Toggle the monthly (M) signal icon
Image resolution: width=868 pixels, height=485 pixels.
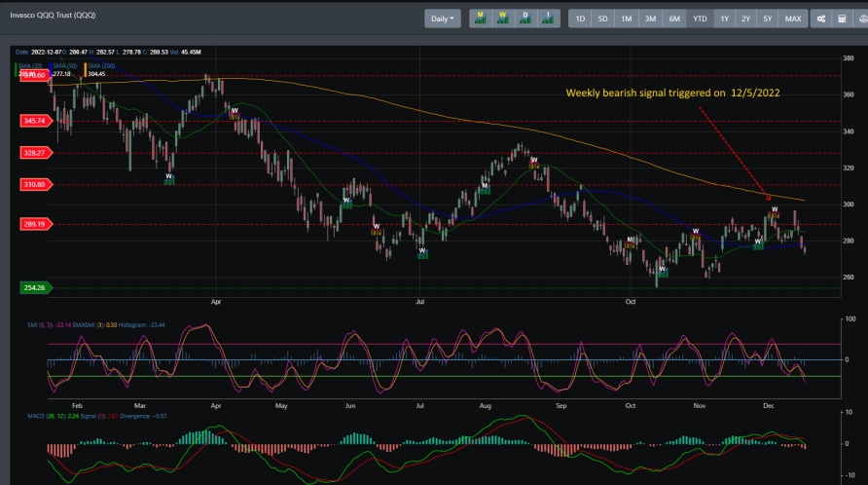tap(480, 19)
